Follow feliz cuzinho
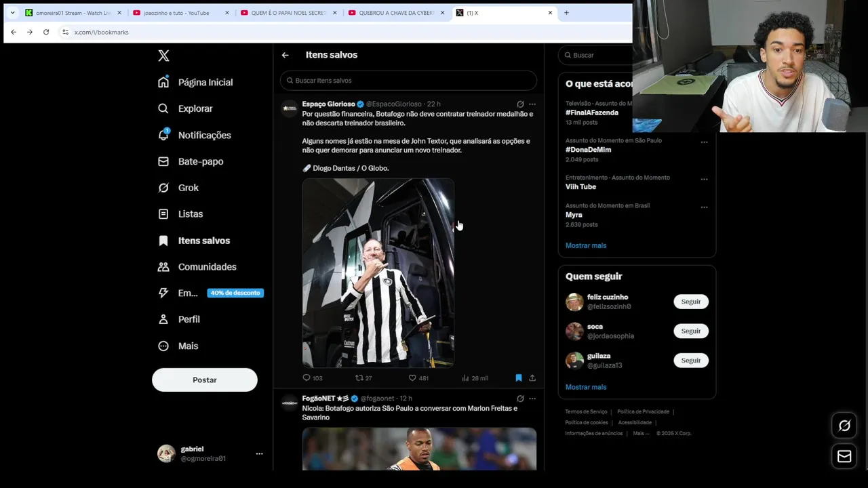 pos(691,302)
